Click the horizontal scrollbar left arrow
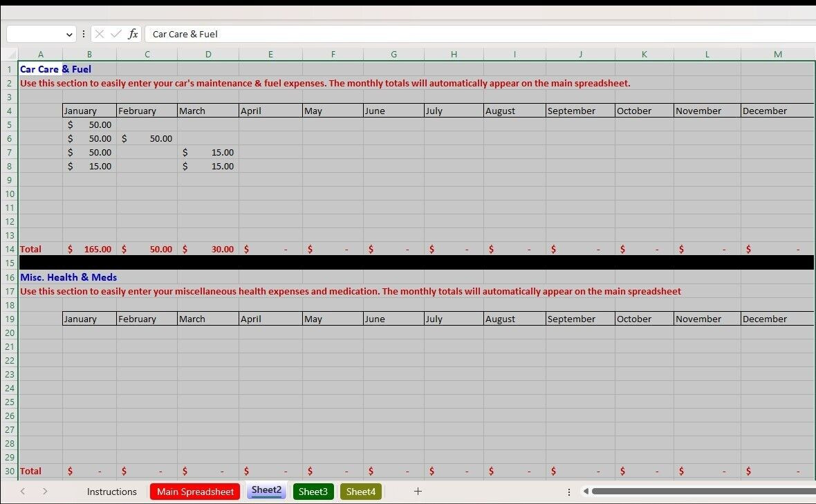 [x=586, y=491]
